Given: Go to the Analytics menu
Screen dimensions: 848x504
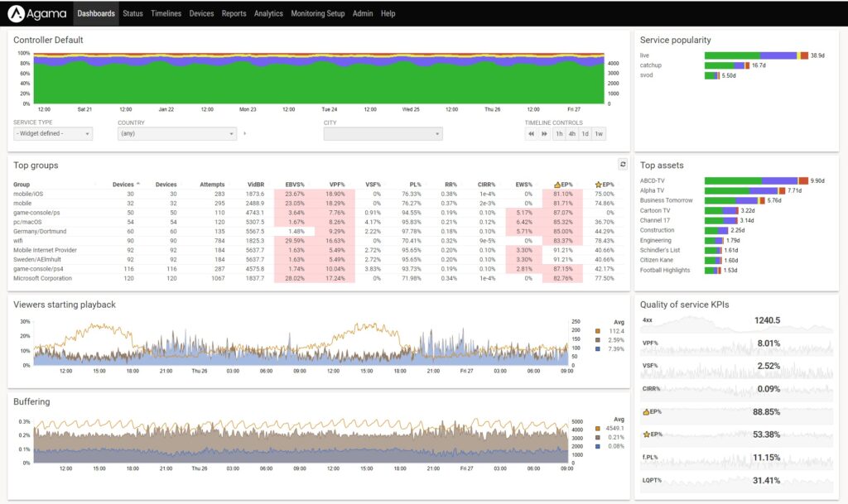Looking at the screenshot, I should click(268, 13).
